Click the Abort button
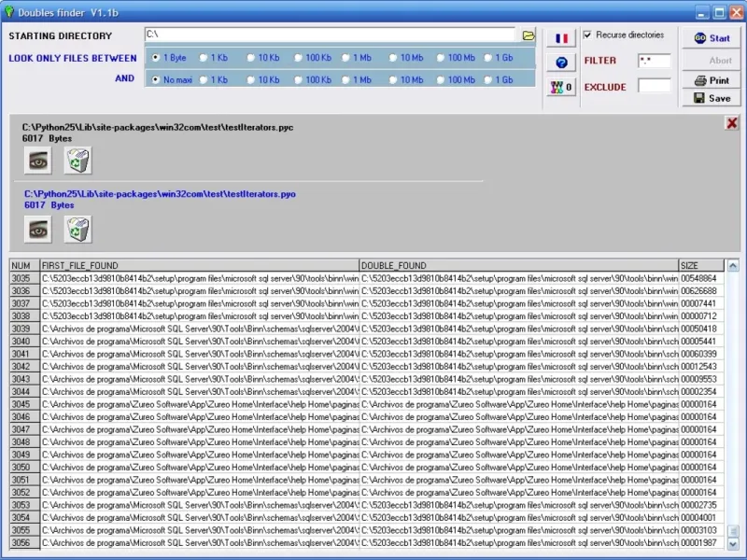This screenshot has width=747, height=560. (712, 61)
